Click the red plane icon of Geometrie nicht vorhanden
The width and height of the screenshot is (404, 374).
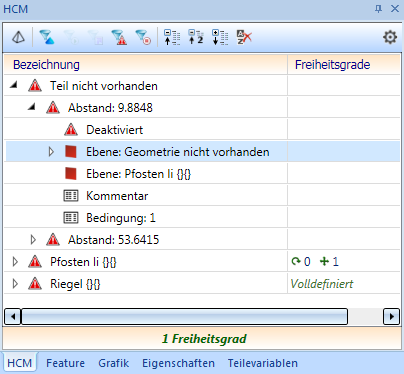71,152
